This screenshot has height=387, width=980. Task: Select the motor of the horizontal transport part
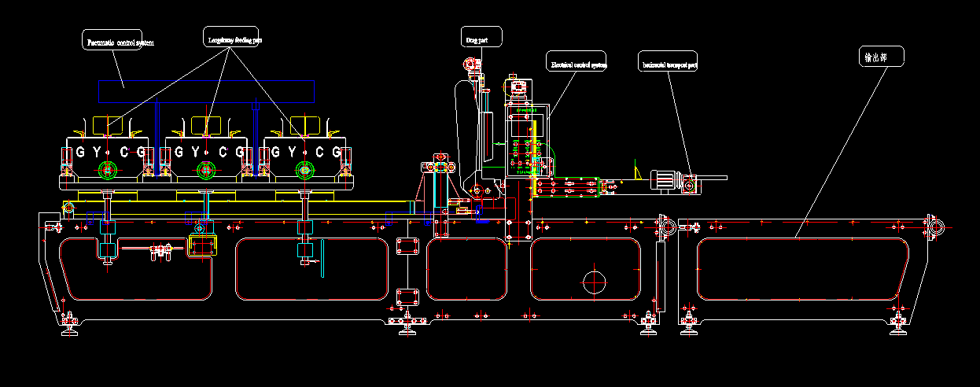tap(665, 180)
